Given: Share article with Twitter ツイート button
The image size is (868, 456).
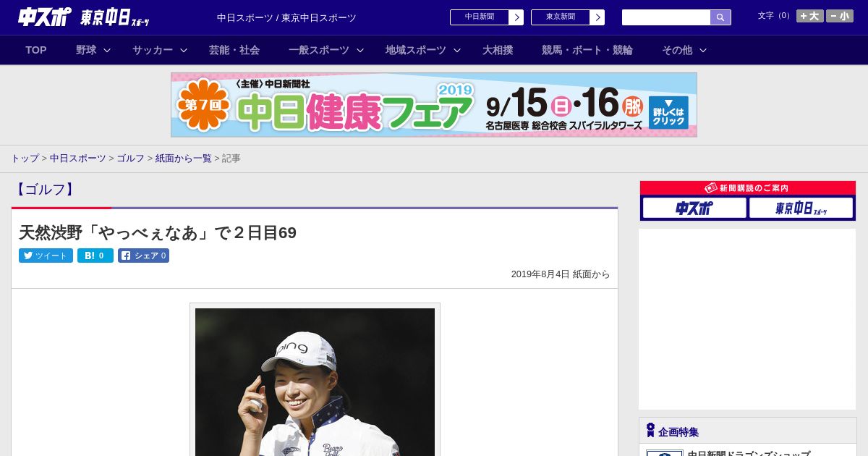Looking at the screenshot, I should tap(46, 256).
